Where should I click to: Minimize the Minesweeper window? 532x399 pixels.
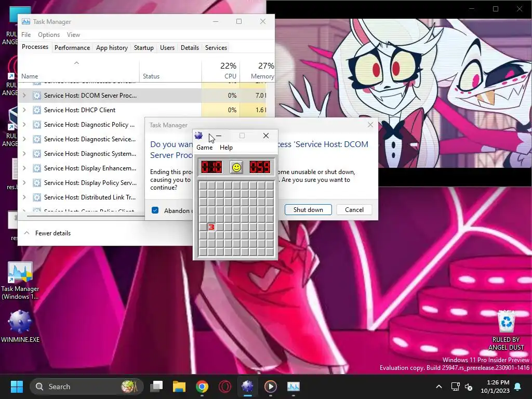click(219, 136)
